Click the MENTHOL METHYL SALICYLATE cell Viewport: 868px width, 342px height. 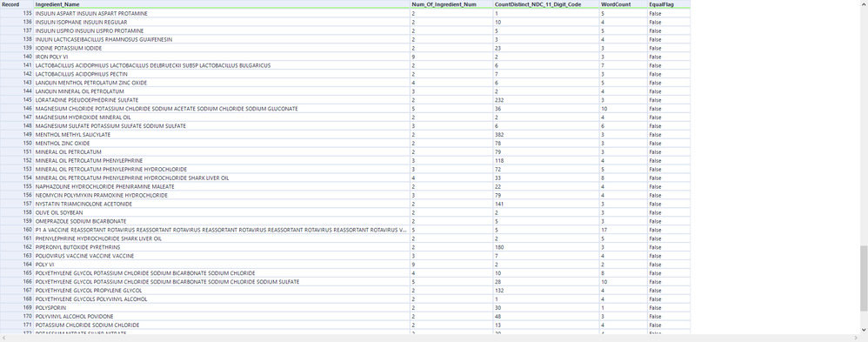pyautogui.click(x=222, y=135)
